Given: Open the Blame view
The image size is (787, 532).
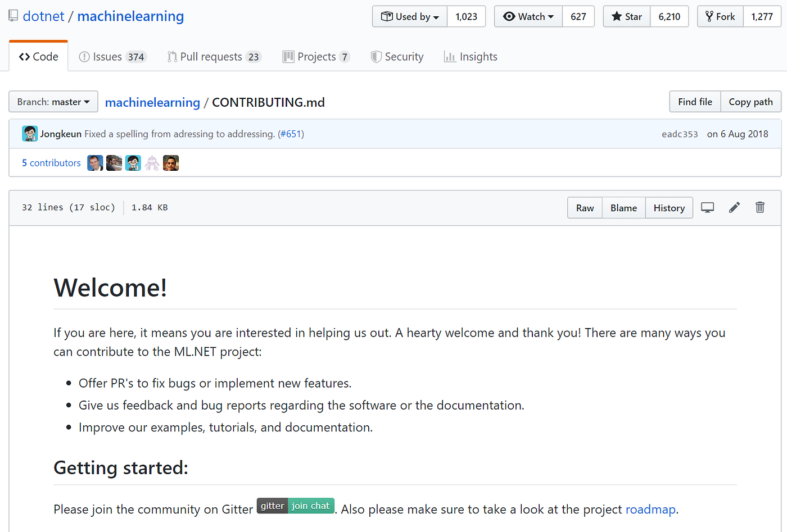Looking at the screenshot, I should [623, 208].
